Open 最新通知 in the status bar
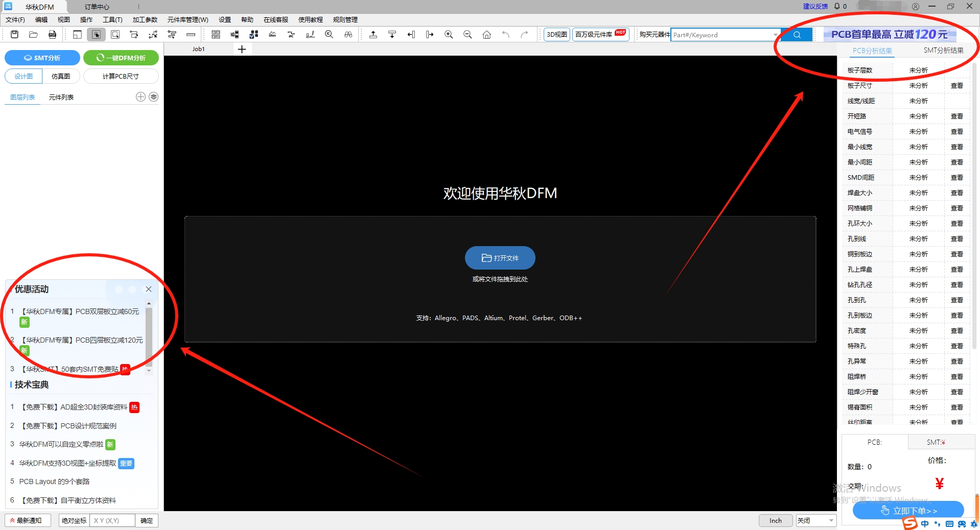Screen dimensions: 980x530 (28, 520)
